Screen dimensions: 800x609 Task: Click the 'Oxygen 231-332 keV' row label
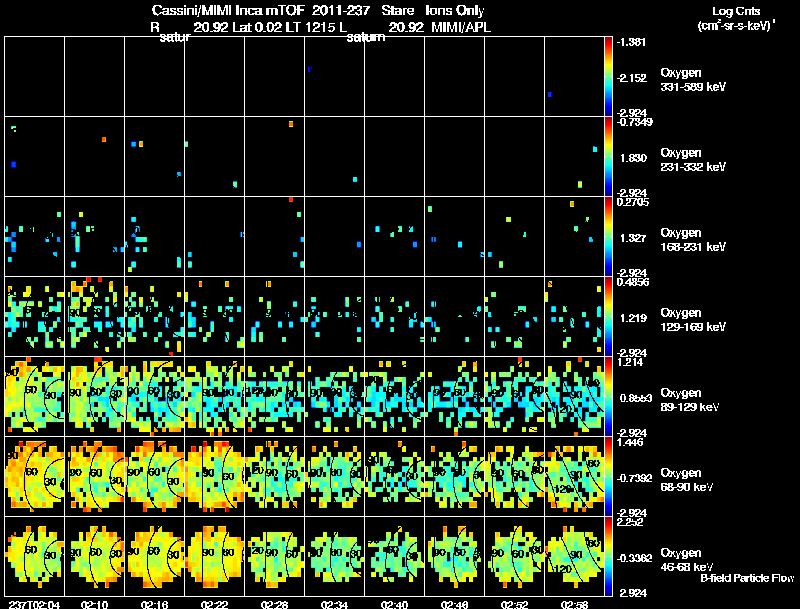[x=693, y=160]
